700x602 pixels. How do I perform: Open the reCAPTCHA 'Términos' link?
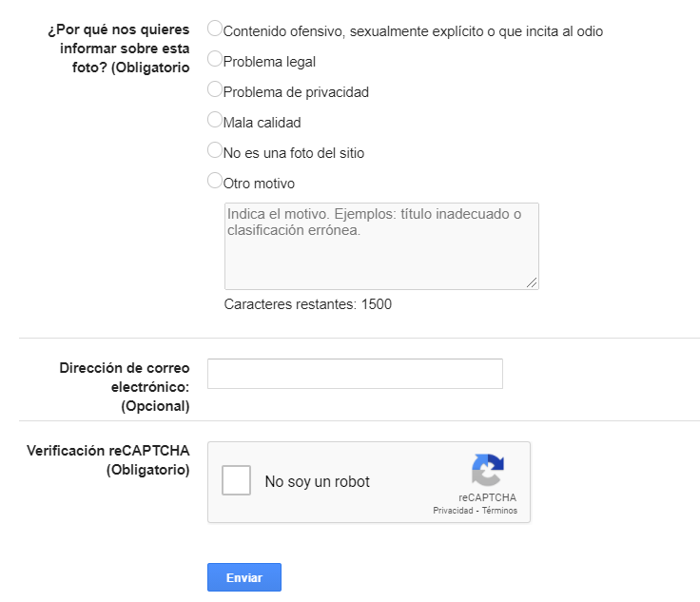(x=499, y=511)
